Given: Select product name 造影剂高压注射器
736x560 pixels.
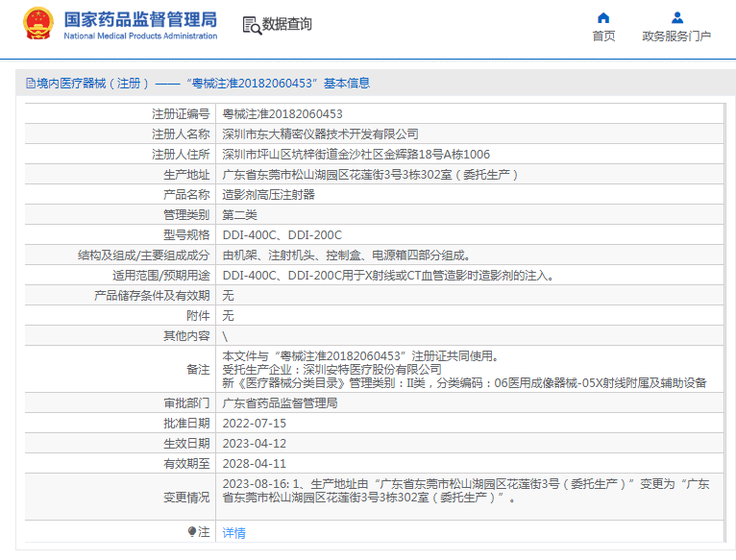Looking at the screenshot, I should tap(268, 195).
